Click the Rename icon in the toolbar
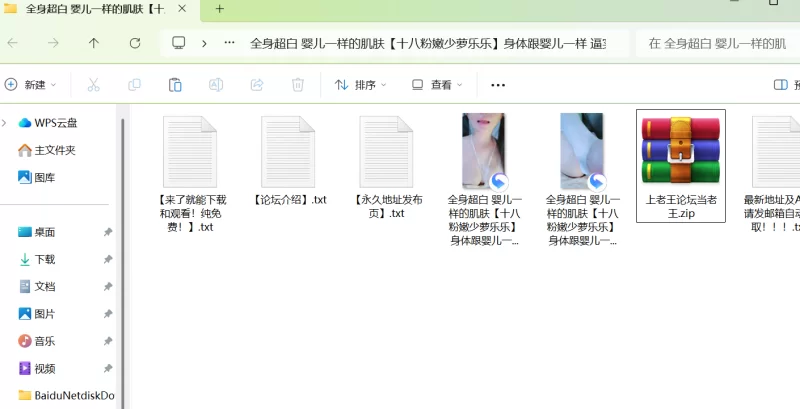This screenshot has height=409, width=800. pyautogui.click(x=216, y=85)
